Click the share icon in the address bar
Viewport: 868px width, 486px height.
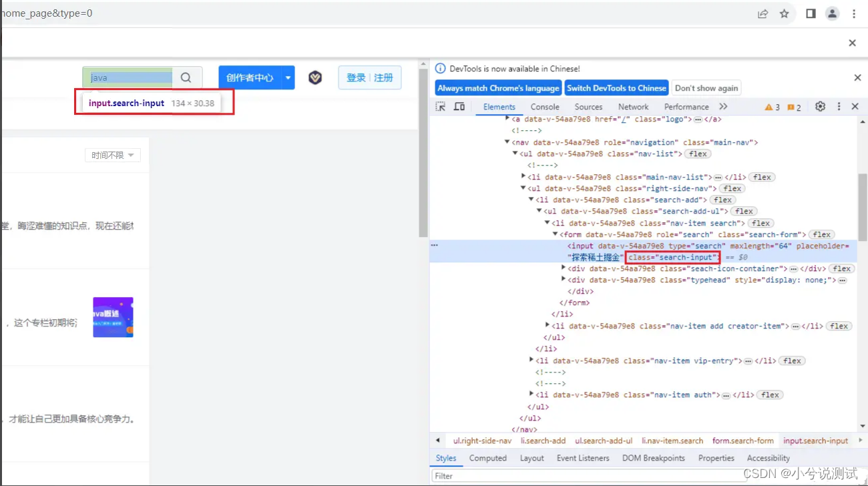[x=763, y=13]
